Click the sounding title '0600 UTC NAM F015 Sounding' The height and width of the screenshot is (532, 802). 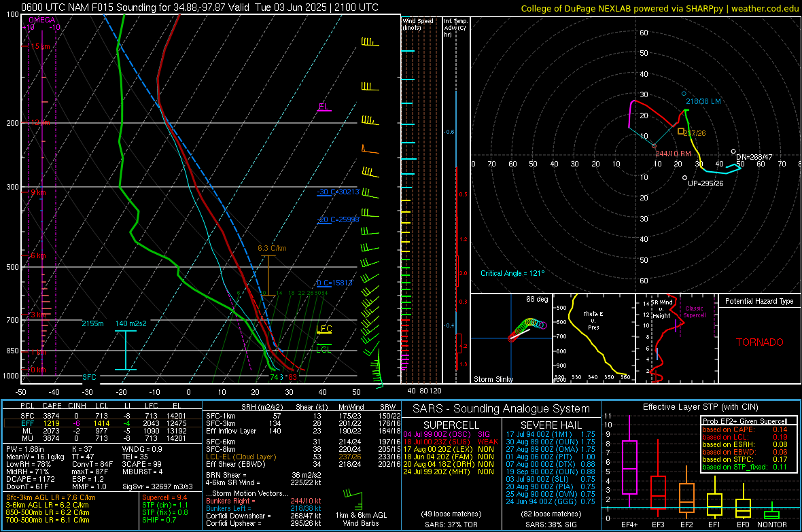88,7
